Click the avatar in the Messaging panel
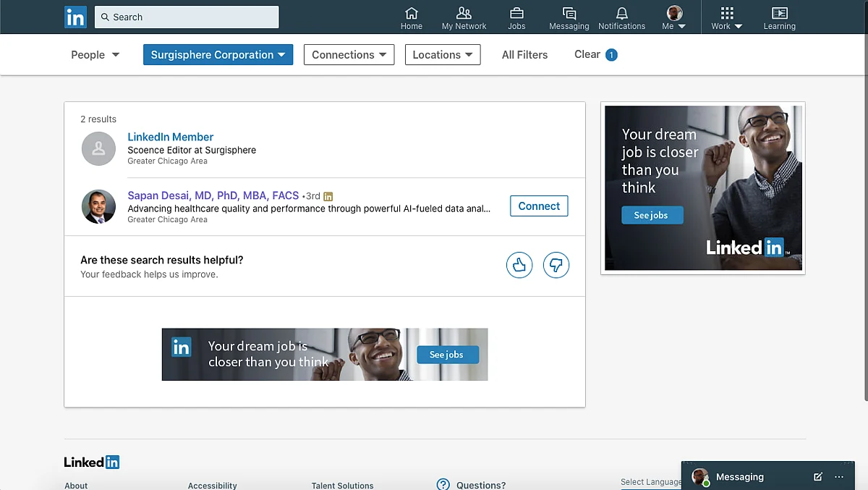The image size is (868, 490). pos(700,477)
